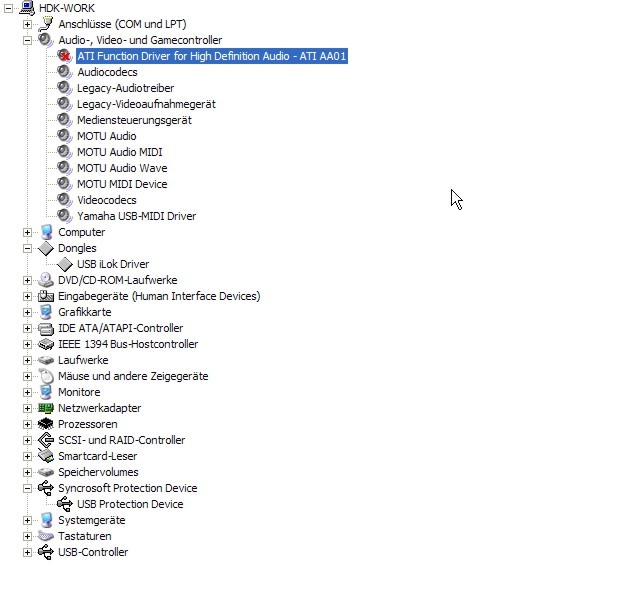The width and height of the screenshot is (628, 598).
Task: Click the USB-Controller USB icon
Action: coord(46,552)
